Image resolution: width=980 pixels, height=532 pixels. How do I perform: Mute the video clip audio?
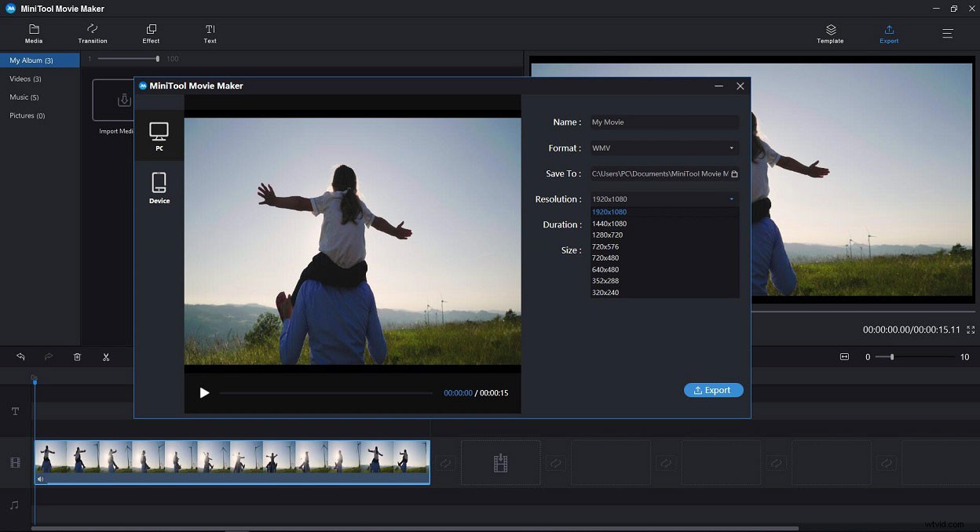(39, 479)
